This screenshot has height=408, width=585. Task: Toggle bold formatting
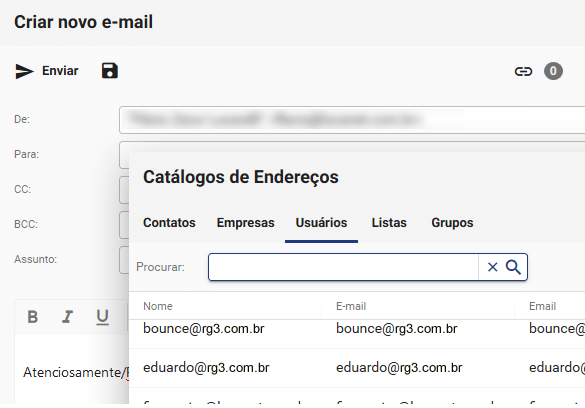(x=33, y=317)
